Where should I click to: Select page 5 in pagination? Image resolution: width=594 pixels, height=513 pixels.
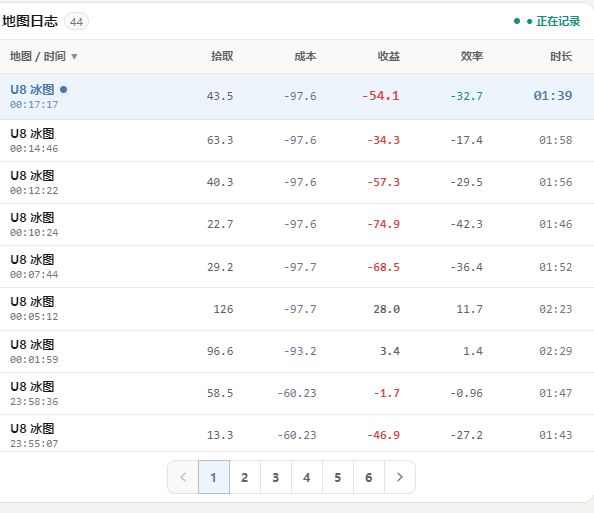[x=338, y=477]
